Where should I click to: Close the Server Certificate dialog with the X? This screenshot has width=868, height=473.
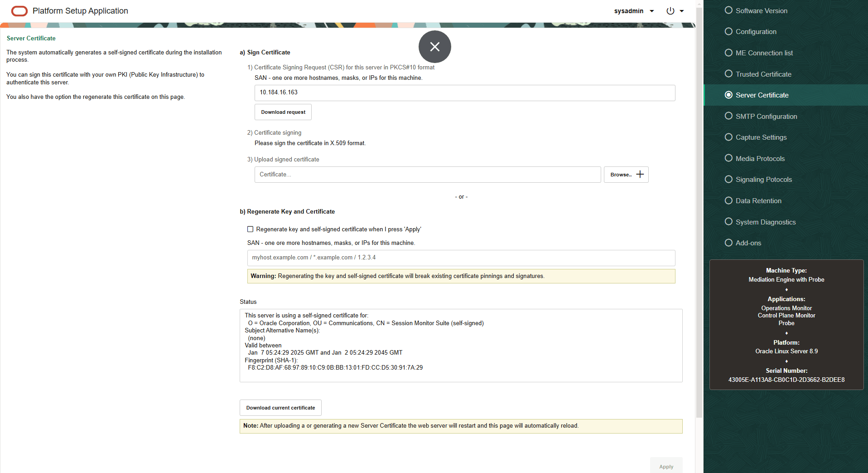tap(434, 46)
